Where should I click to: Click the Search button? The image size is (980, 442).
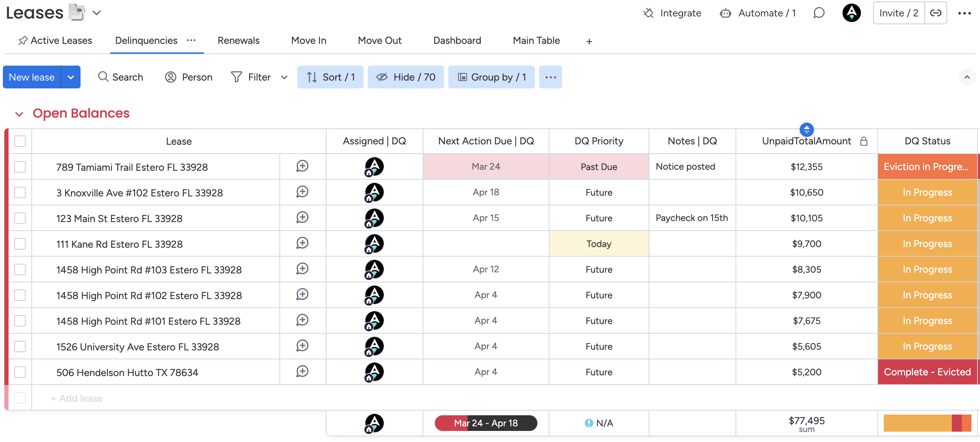click(x=120, y=77)
